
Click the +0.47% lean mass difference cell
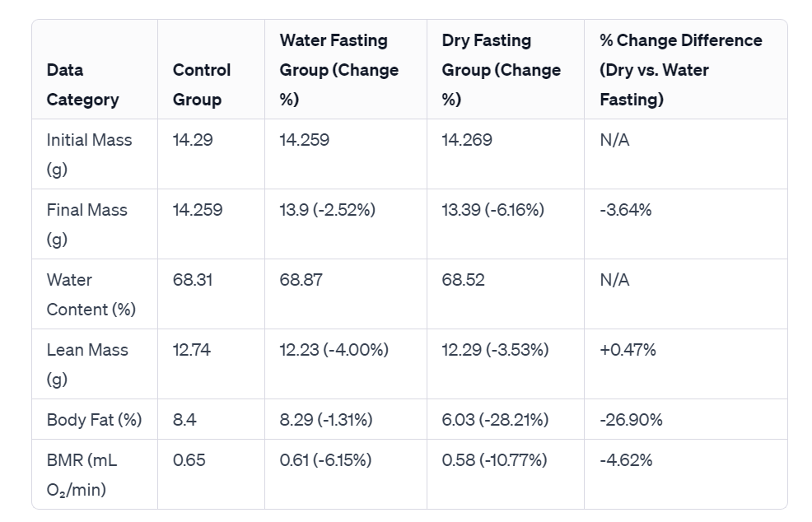(628, 350)
